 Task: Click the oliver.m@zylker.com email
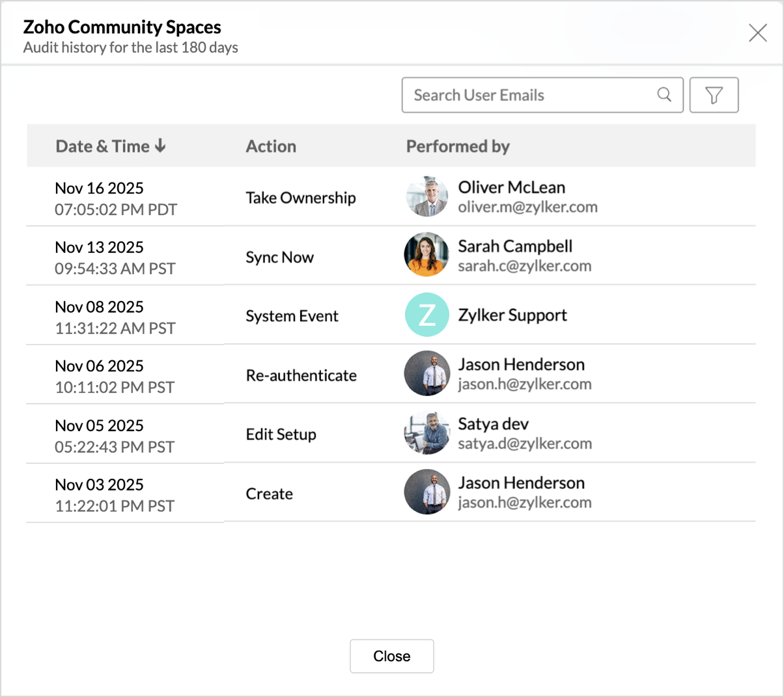pyautogui.click(x=527, y=207)
